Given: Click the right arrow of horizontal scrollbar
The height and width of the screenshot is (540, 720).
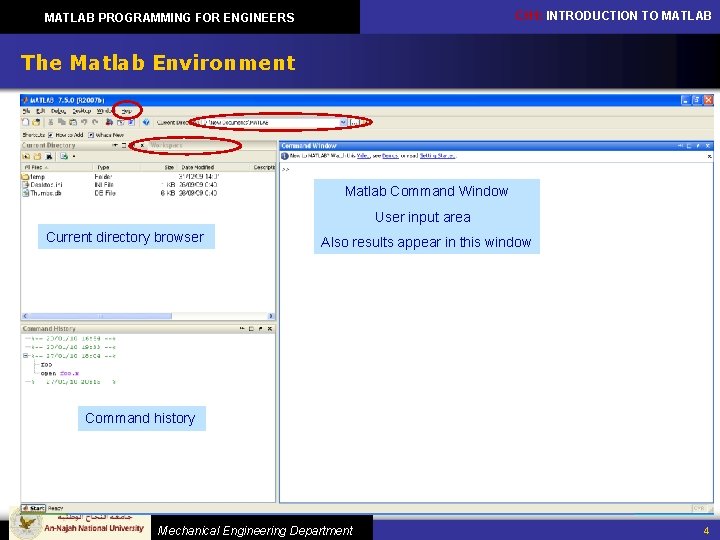Looking at the screenshot, I should [271, 316].
